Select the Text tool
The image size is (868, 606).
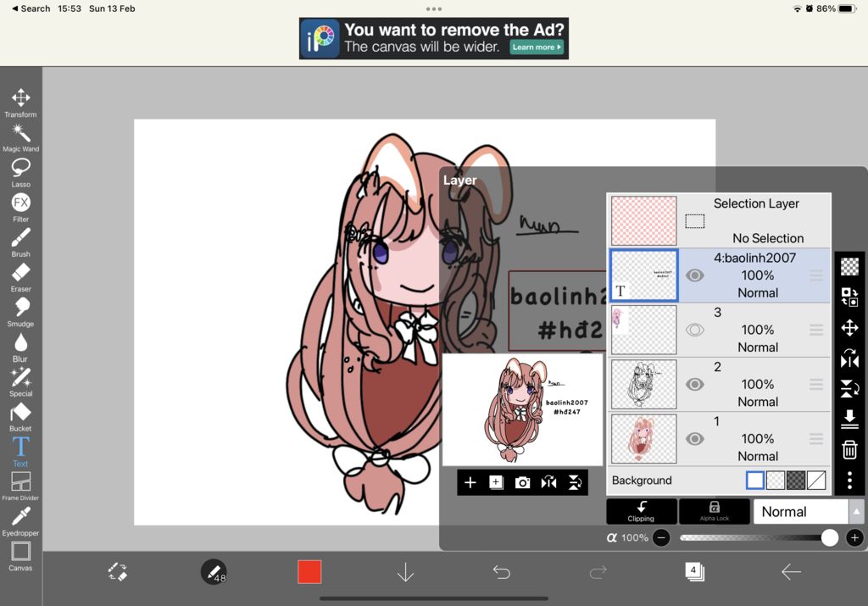[20, 452]
